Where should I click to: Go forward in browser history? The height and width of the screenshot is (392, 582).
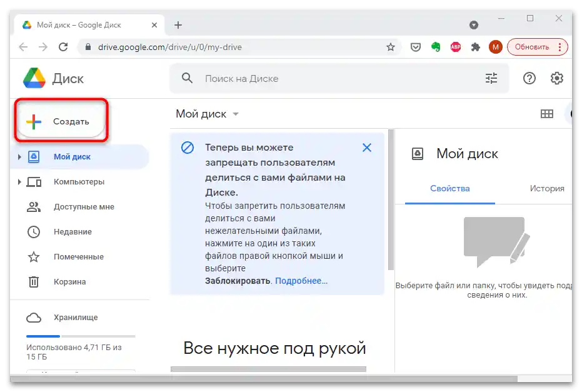pyautogui.click(x=43, y=47)
